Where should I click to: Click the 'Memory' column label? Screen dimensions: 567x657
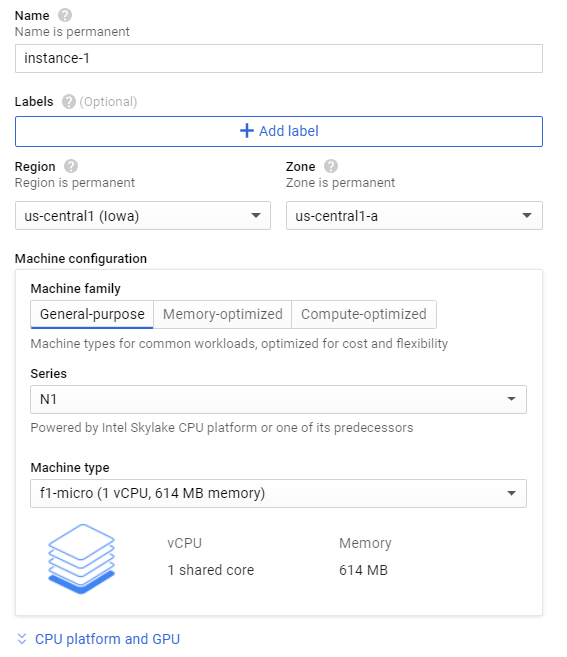click(x=365, y=543)
